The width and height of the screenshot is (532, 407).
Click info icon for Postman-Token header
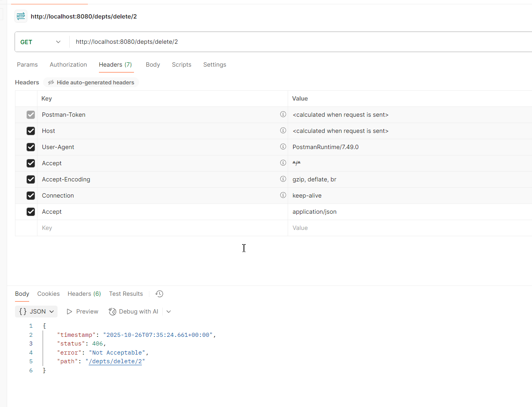point(283,114)
